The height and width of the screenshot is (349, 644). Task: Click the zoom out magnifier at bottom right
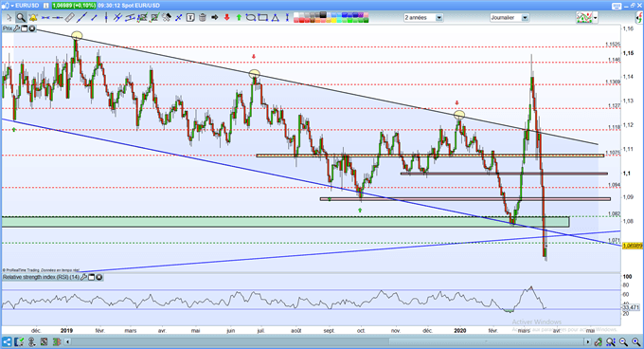click(x=623, y=341)
